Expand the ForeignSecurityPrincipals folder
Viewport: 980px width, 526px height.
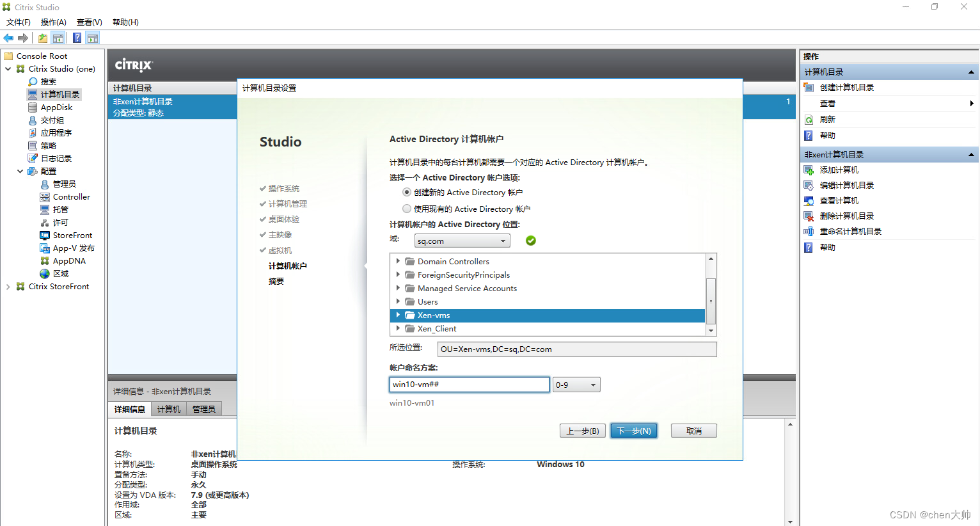[x=398, y=275]
